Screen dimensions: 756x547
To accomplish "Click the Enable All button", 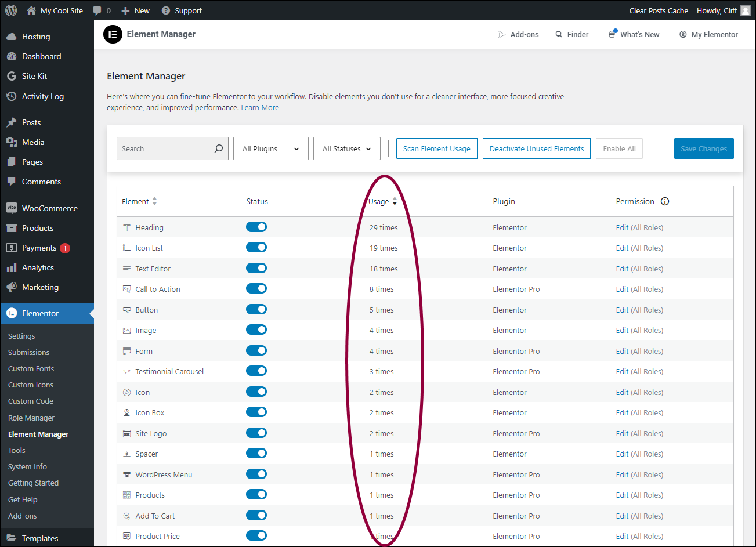I will pyautogui.click(x=619, y=148).
